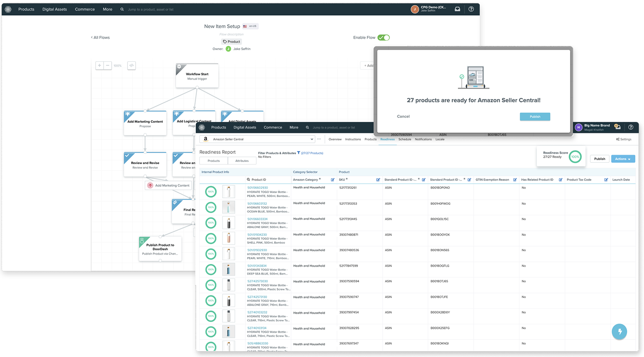Screen dimensions: 644x357
Task: Select the Readiness tab
Action: pos(388,139)
